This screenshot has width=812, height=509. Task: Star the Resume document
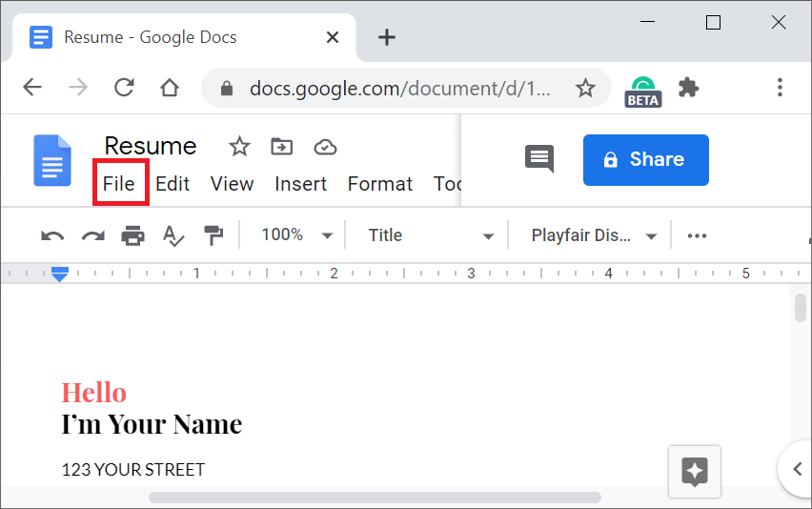239,147
